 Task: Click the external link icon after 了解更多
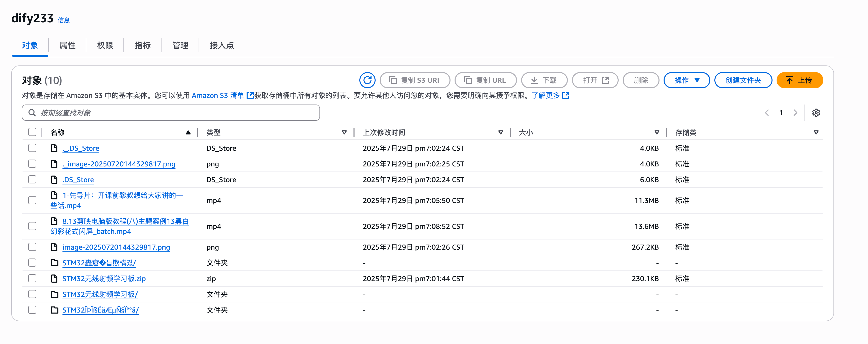(566, 96)
